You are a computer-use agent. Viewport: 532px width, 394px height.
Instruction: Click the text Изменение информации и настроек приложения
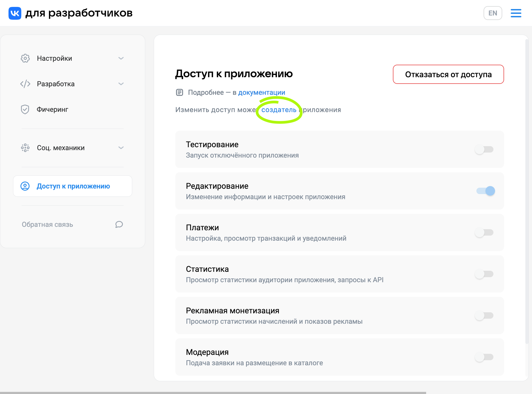coord(265,197)
